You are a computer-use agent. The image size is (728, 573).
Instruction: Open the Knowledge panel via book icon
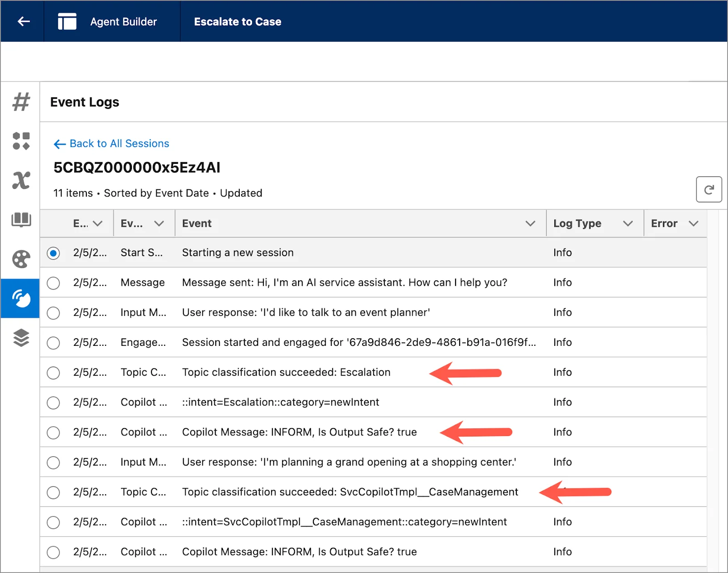pyautogui.click(x=20, y=220)
